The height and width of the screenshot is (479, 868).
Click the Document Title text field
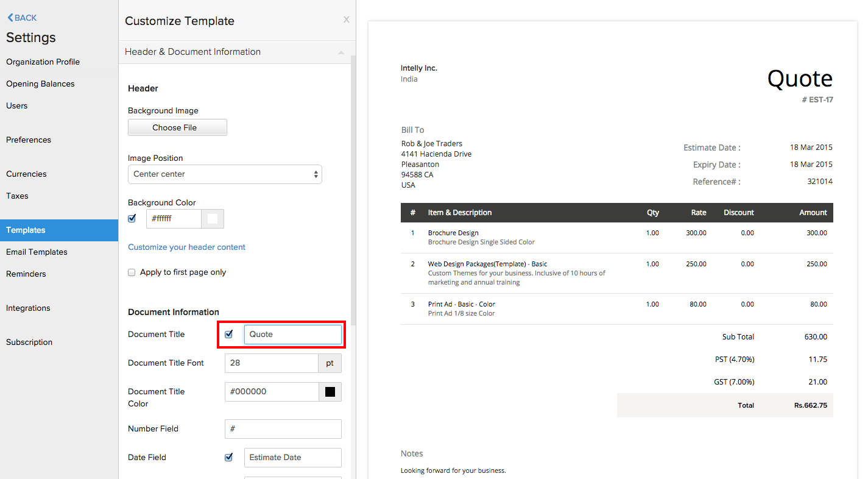coord(292,335)
